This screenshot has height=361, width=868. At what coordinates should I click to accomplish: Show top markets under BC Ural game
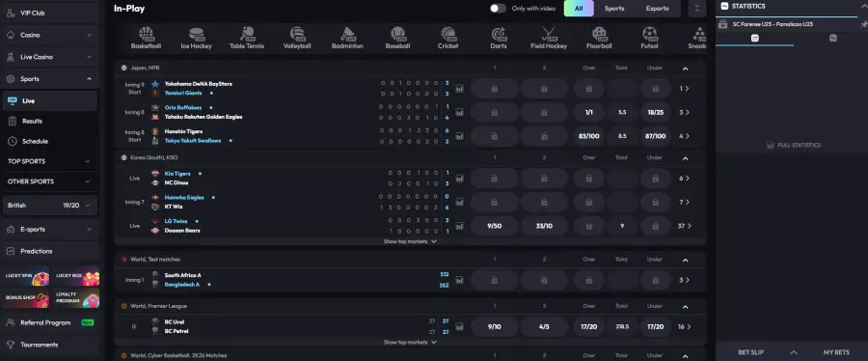click(410, 342)
